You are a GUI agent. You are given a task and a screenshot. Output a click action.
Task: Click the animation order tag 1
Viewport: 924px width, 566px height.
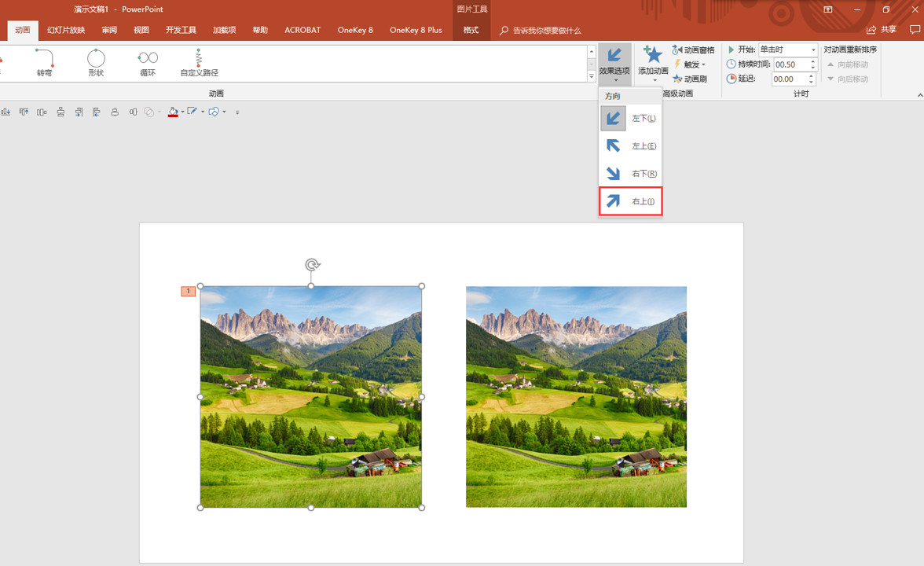click(x=188, y=291)
